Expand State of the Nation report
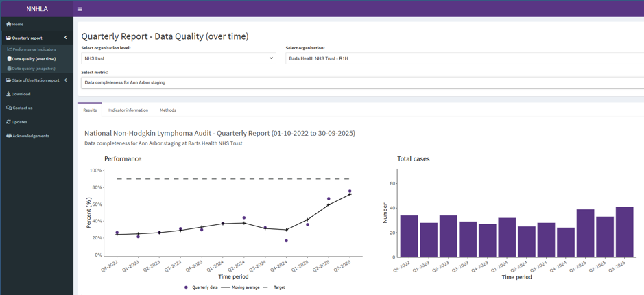The height and width of the screenshot is (295, 644). click(x=36, y=80)
